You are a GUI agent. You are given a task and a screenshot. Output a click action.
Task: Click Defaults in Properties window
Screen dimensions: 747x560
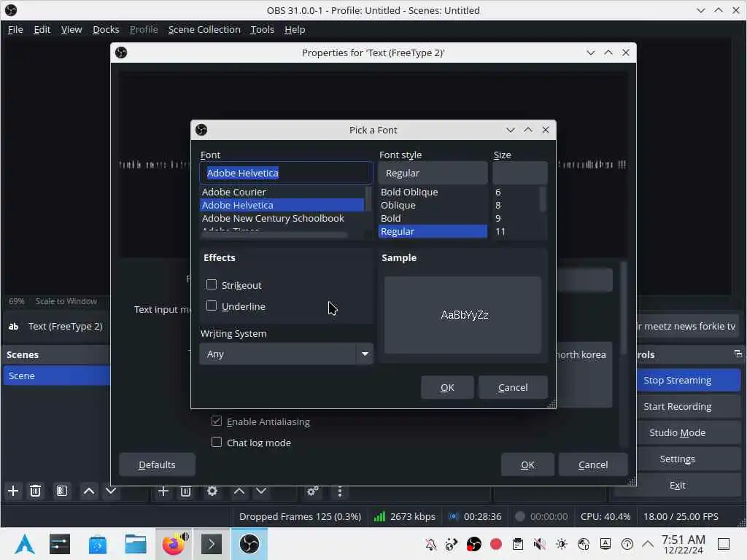(x=157, y=464)
